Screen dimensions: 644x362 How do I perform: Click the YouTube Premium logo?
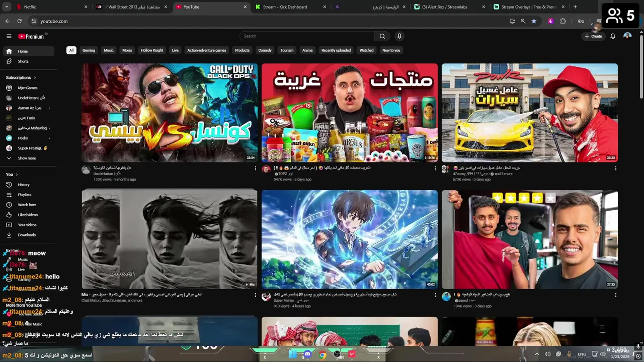(31, 36)
